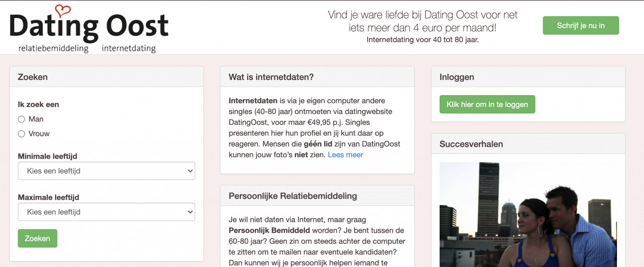The width and height of the screenshot is (644, 267).
Task: Click the Persoonlijke Relatiebemiddeling heading
Action: click(293, 196)
